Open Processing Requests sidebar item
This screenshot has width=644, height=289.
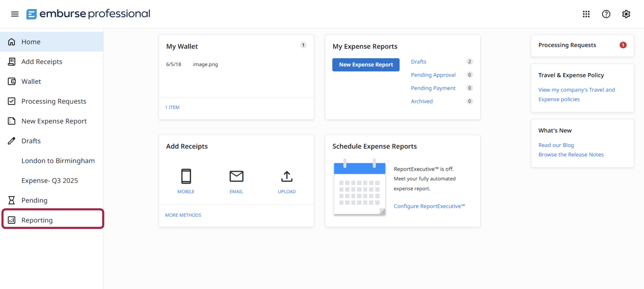pyautogui.click(x=53, y=101)
